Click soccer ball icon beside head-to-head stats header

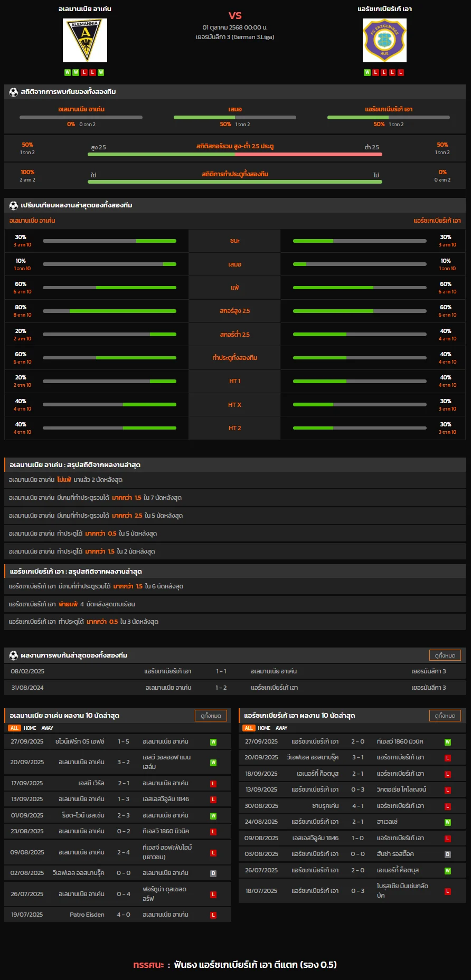coord(14,92)
